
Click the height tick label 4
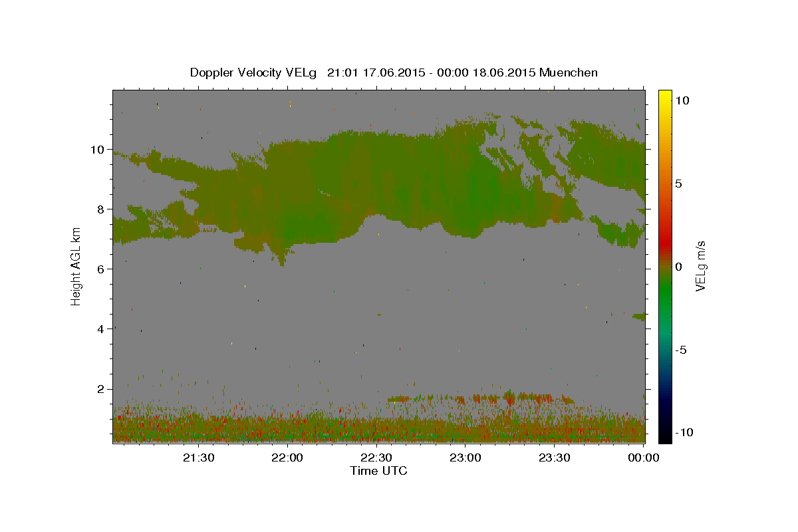[x=102, y=329]
